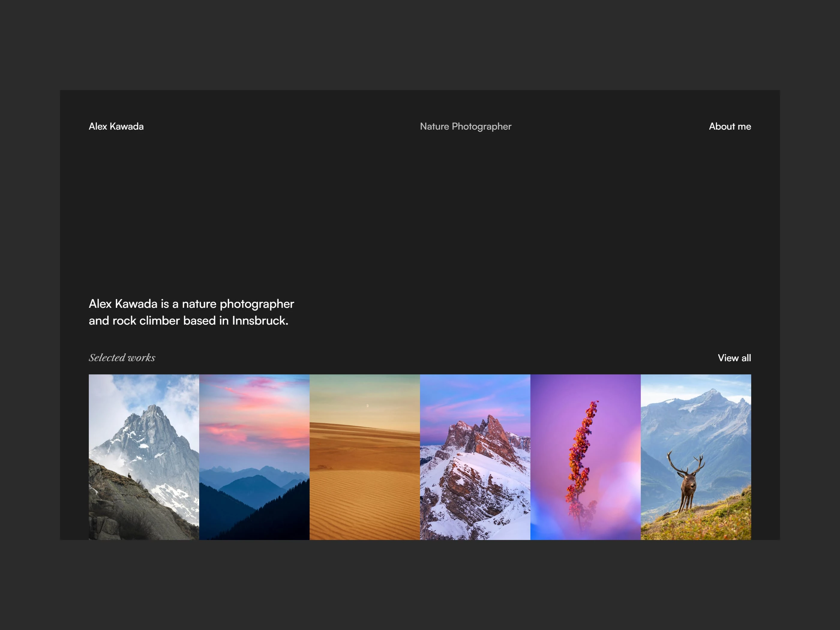This screenshot has height=630, width=840.
Task: Click the bio line starting 'Alex Kawada is'
Action: point(191,304)
